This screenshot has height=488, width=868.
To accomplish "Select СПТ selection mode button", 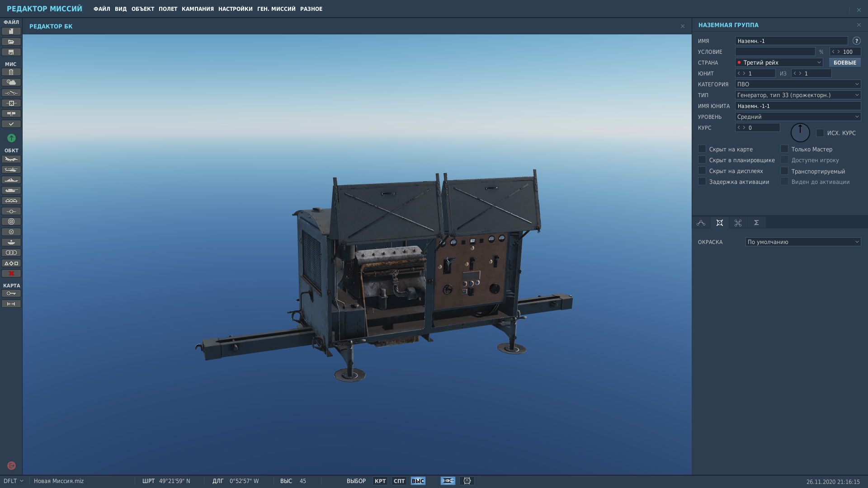I will (x=399, y=481).
